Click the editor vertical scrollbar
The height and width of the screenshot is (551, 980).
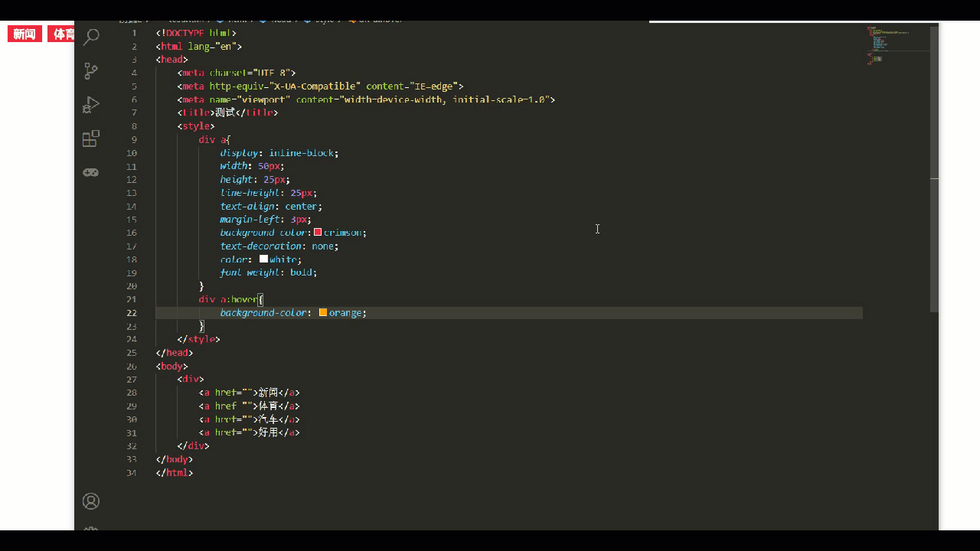click(934, 168)
